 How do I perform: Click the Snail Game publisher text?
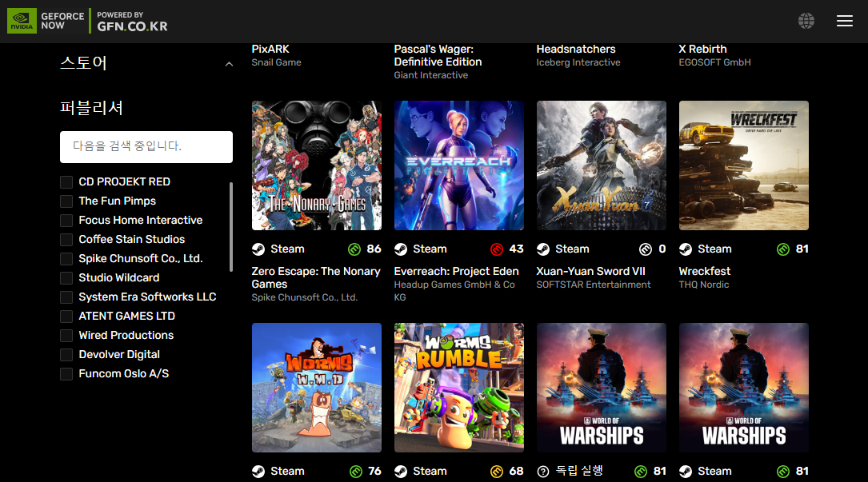[x=276, y=62]
